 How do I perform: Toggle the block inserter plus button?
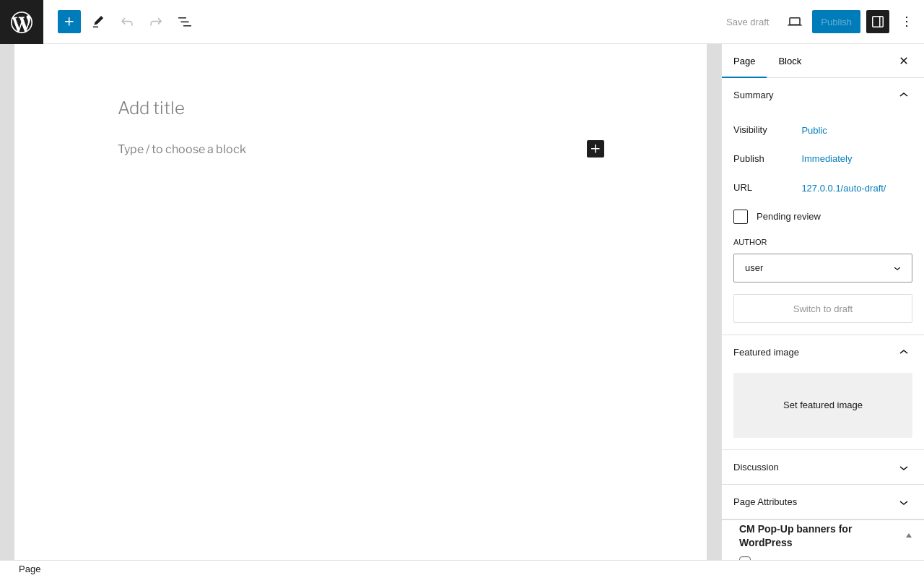tap(69, 22)
